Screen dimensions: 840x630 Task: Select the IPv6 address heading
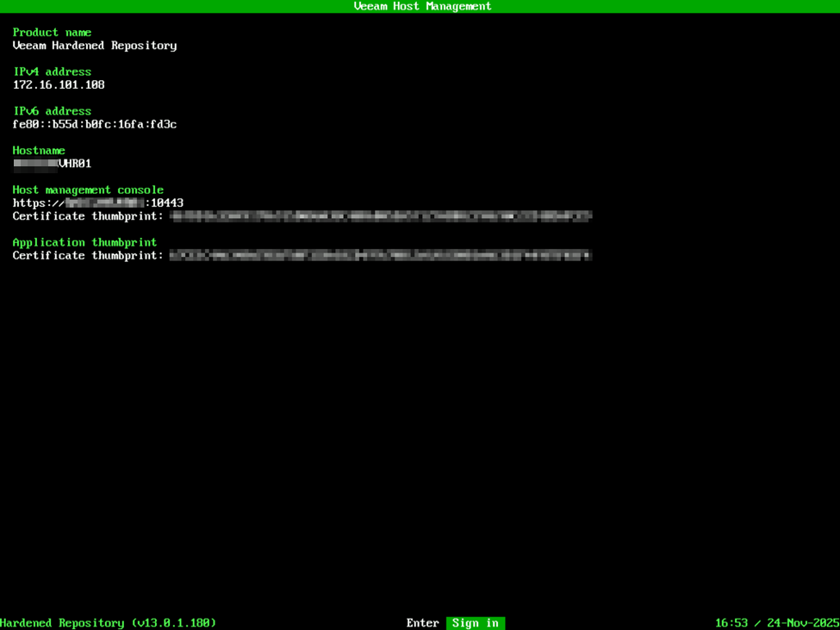(x=52, y=111)
